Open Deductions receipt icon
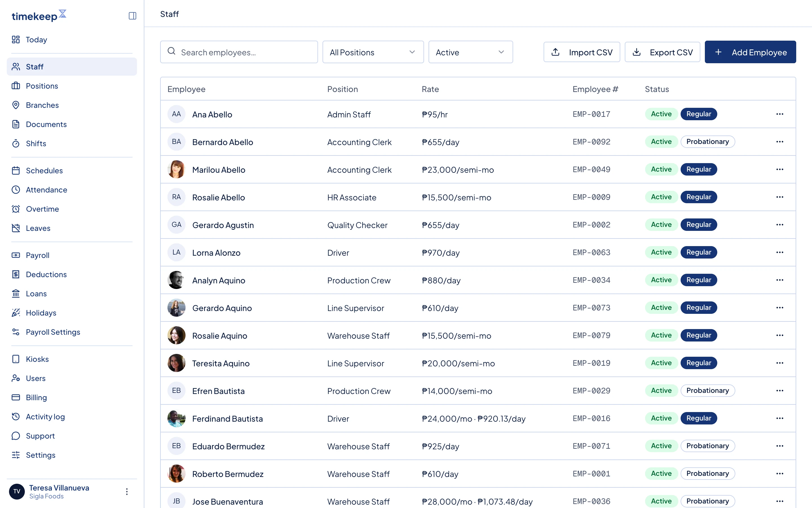Viewport: 812px width, 508px height. 16,274
